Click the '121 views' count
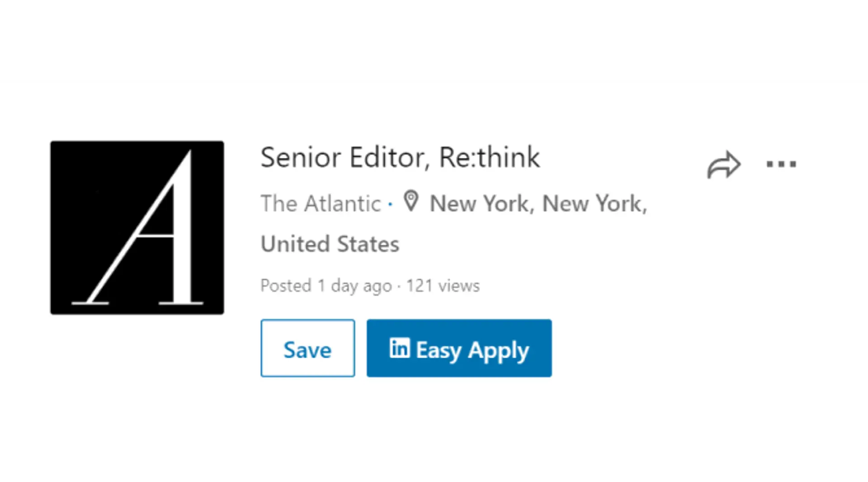 click(x=443, y=286)
